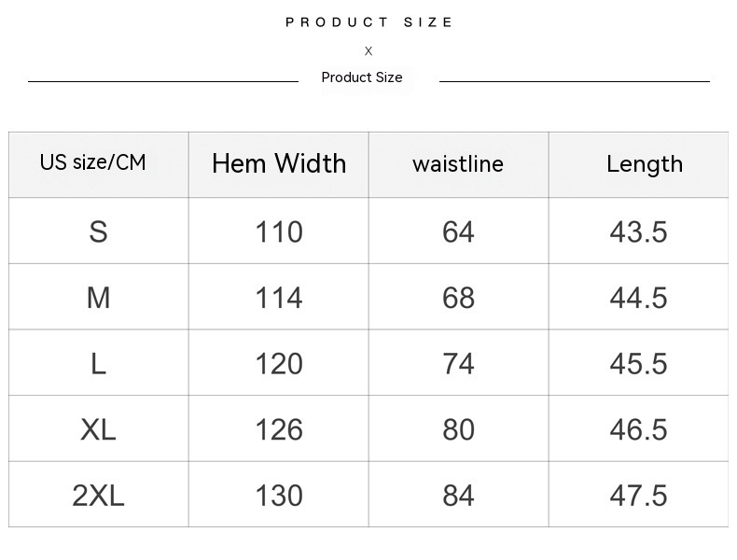
Task: Click the L size row label
Action: pos(98,364)
